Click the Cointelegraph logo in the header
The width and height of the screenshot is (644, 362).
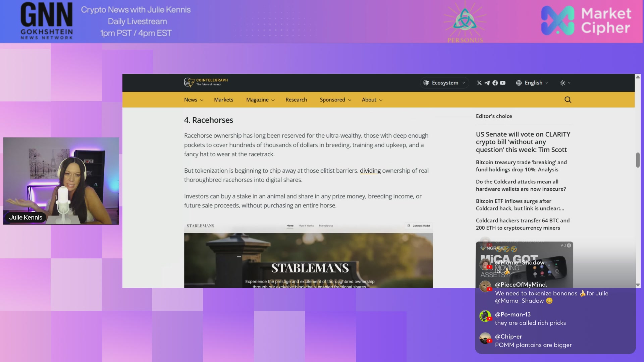(206, 82)
